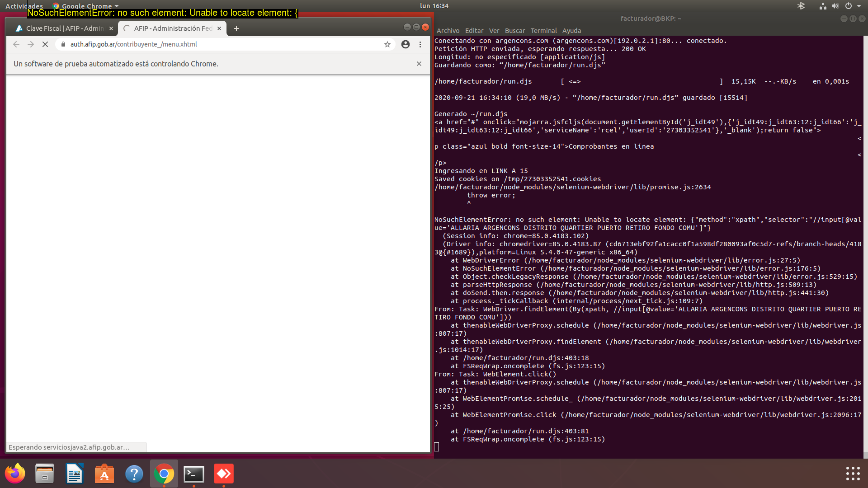Minimize the Chrome window

coord(407,27)
